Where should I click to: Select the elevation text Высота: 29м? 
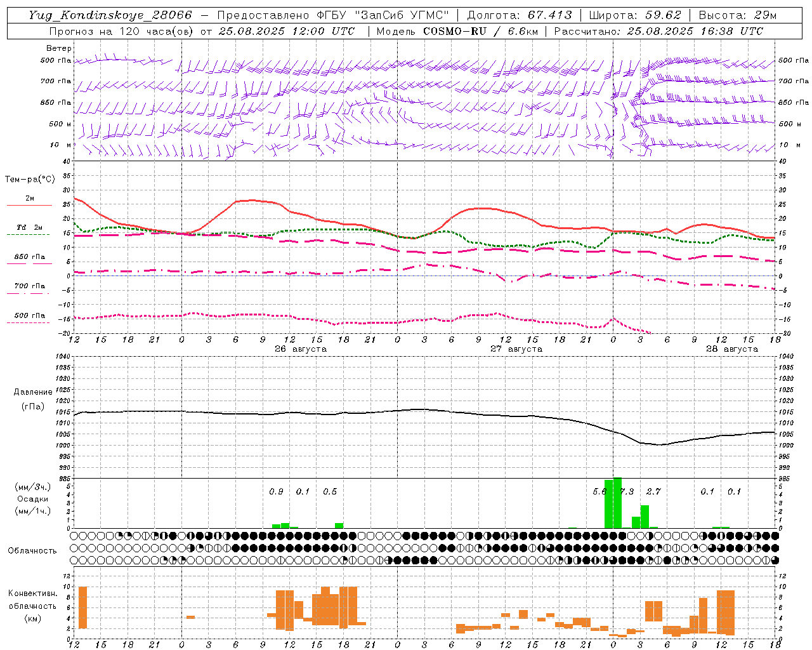point(738,15)
